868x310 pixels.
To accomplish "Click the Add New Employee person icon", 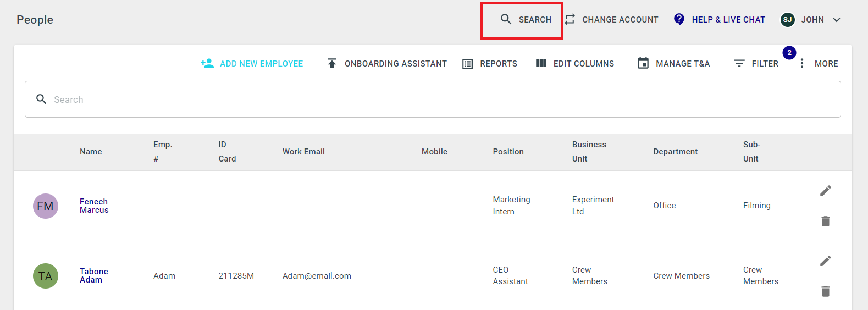I will [207, 63].
